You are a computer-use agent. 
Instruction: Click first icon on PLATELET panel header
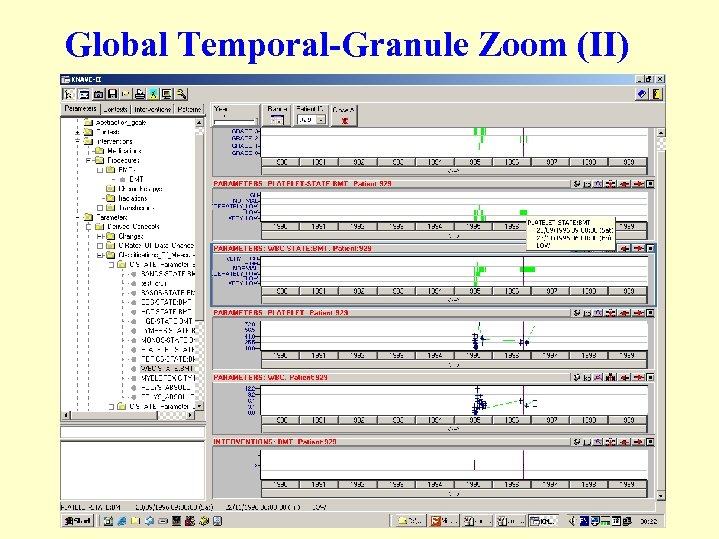tap(577, 313)
